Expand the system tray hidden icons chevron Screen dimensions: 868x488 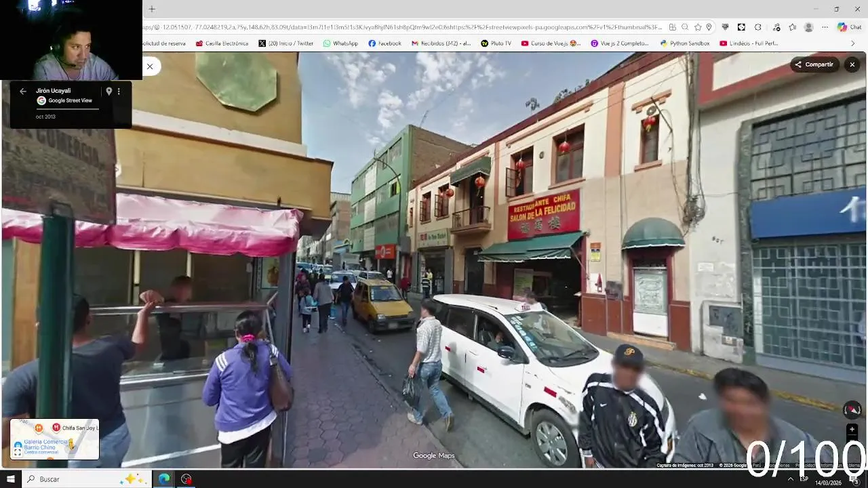[x=790, y=479]
